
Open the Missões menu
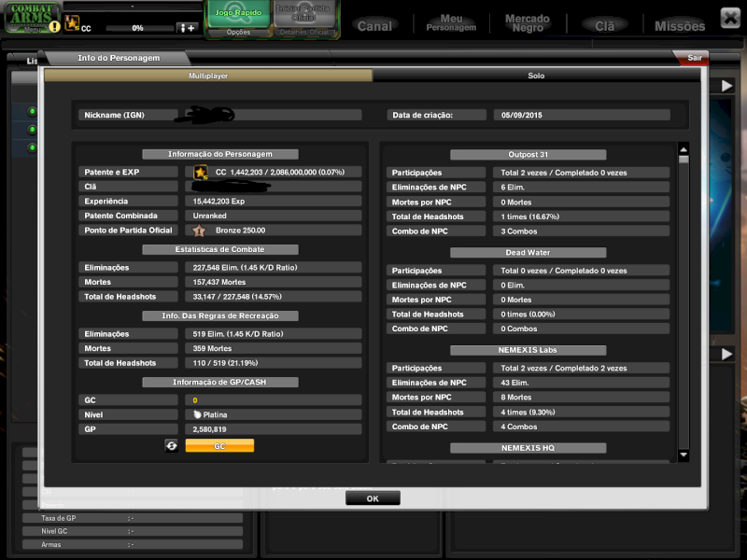coord(680,26)
